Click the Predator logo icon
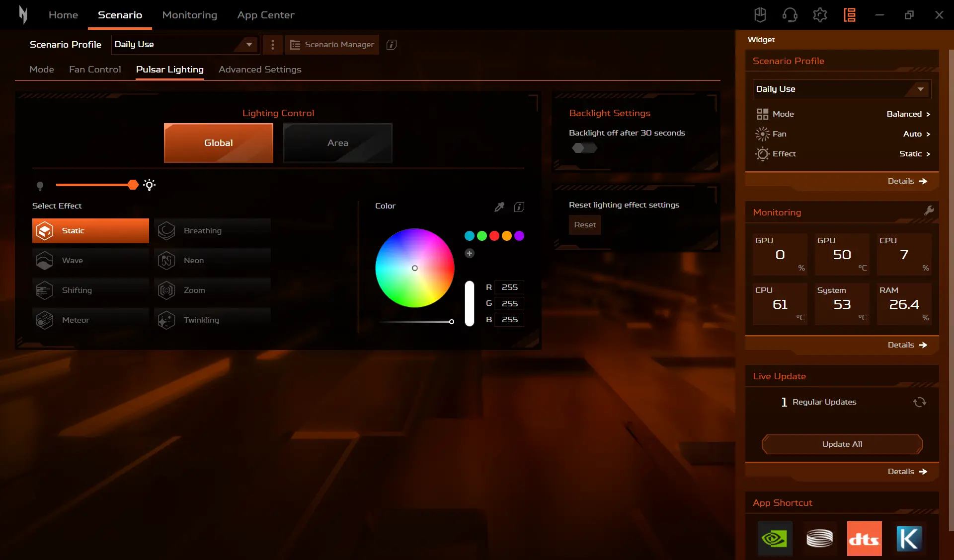 [x=23, y=15]
